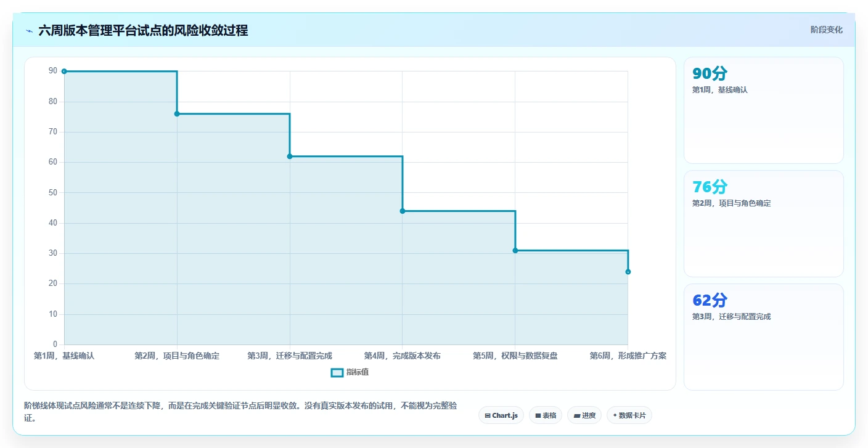Open the 76分 data card
868x448 pixels.
(x=764, y=224)
